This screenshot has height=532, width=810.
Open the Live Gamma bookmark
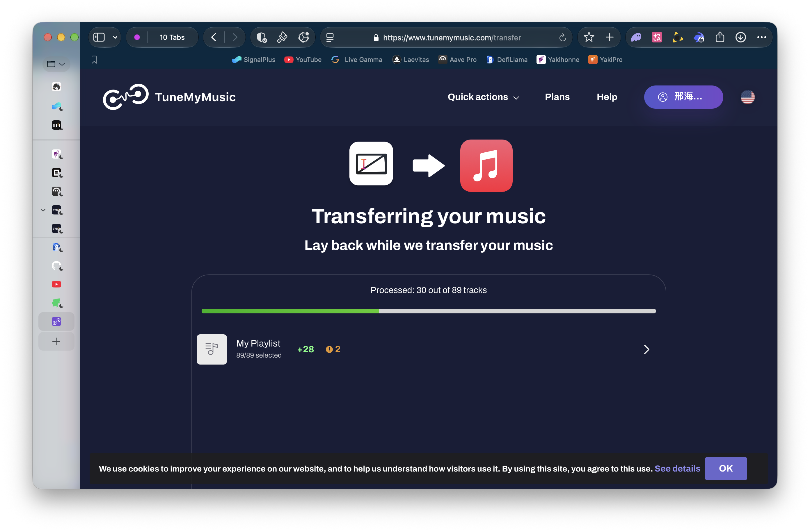pos(357,60)
